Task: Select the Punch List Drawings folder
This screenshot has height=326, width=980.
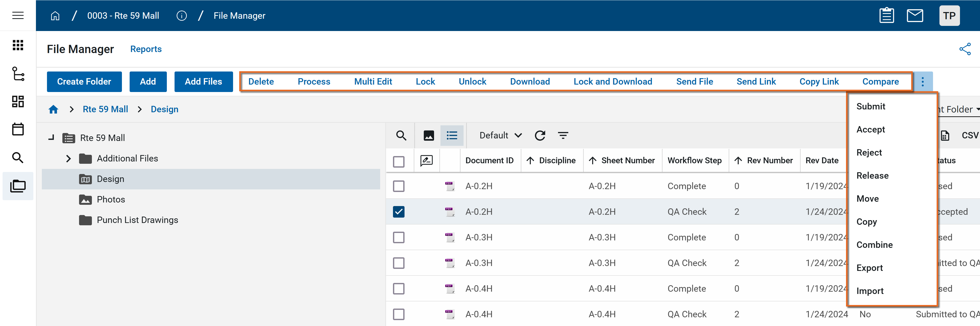Action: [137, 220]
